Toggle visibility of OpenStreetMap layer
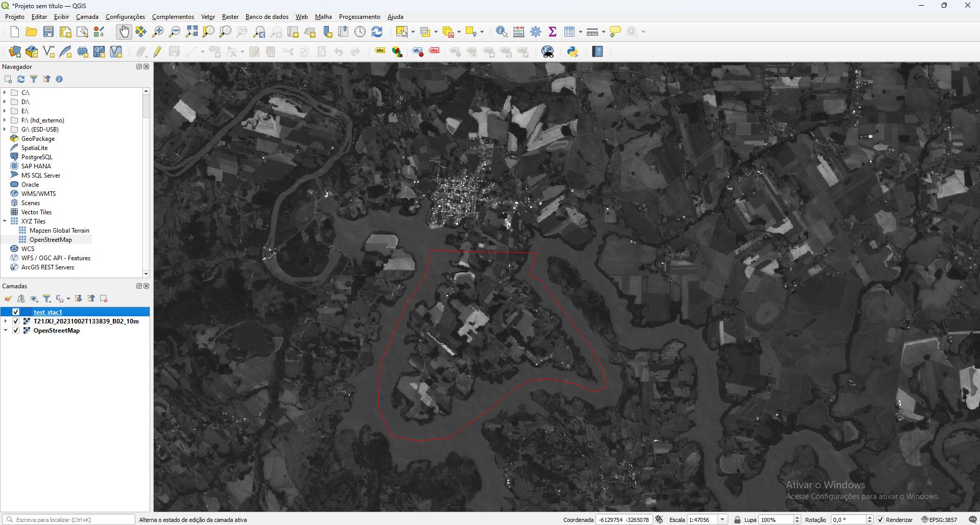 coord(16,330)
